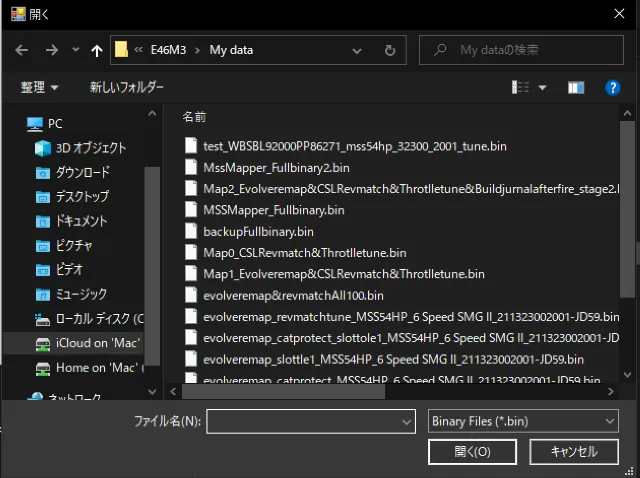Screen dimensions: 640x478
Task: Open the ダウンロード folder
Action: click(73, 172)
